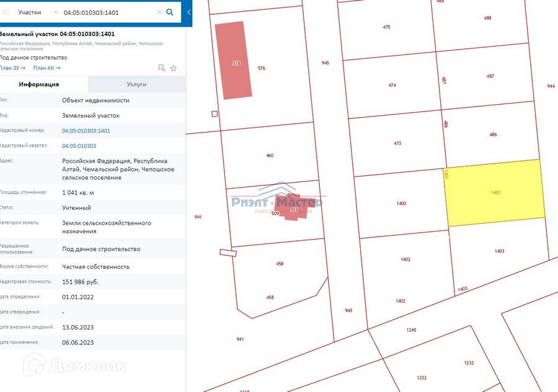Click the dropdown chevron beside Участки
This screenshot has height=392, width=558.
tap(56, 12)
